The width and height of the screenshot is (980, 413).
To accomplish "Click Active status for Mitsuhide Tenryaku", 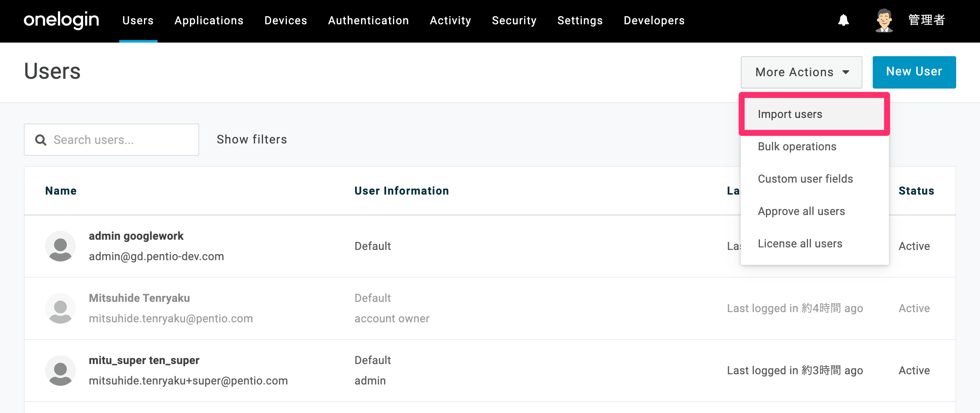I will pos(914,308).
